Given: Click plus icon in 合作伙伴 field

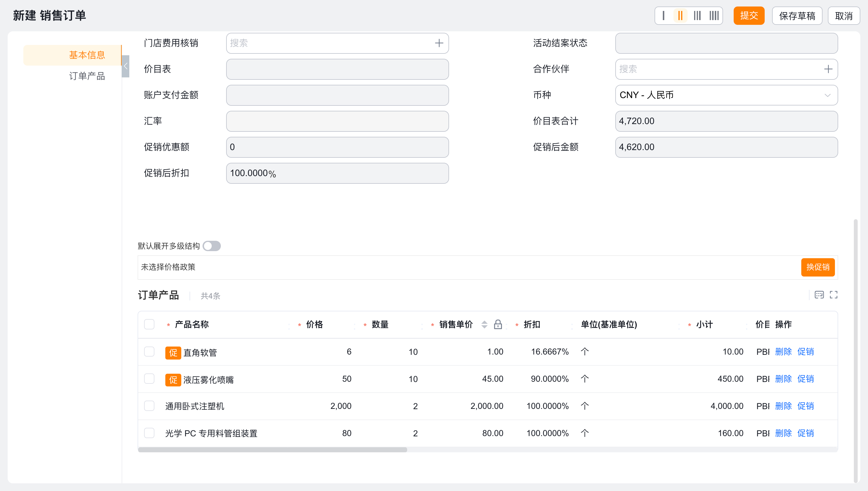Looking at the screenshot, I should click(x=828, y=69).
